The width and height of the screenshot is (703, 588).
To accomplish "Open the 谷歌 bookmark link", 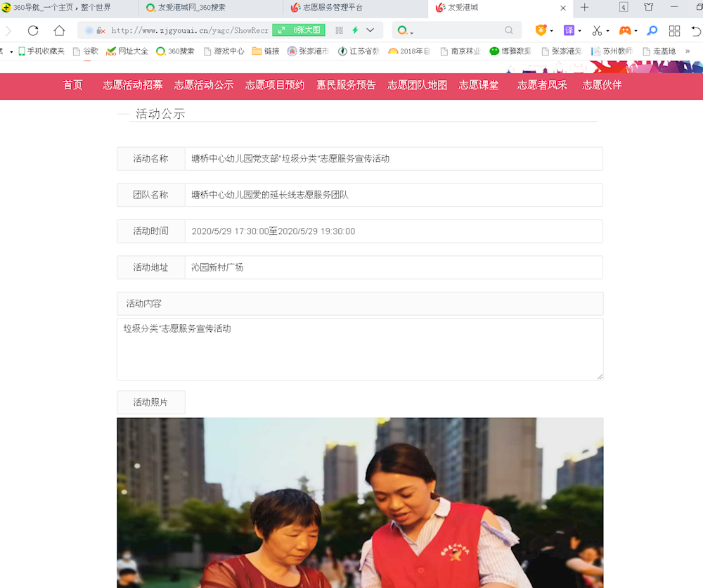I will 84,51.
